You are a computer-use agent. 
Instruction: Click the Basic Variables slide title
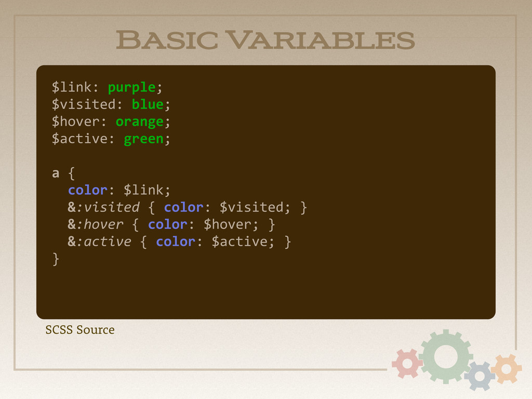pos(265,40)
